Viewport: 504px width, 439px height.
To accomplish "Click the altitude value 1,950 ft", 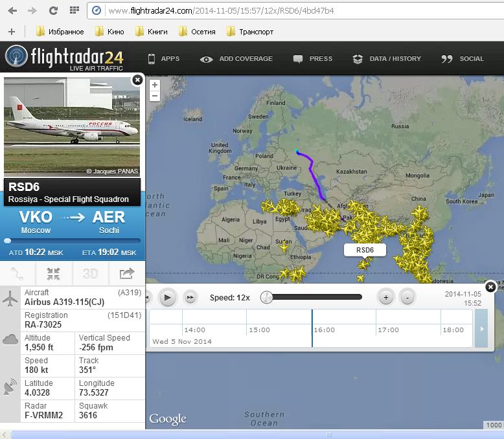I will (39, 348).
